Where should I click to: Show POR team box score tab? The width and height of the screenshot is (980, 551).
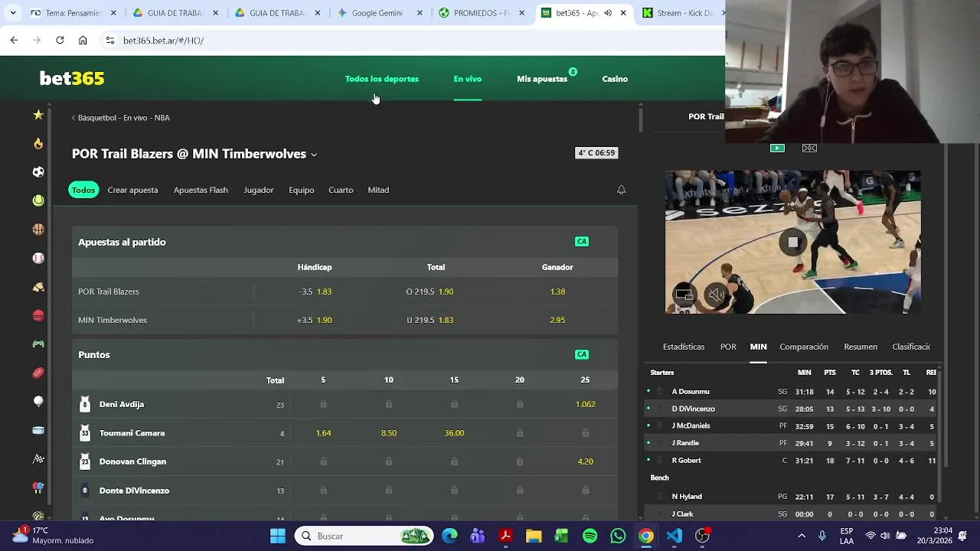tap(728, 347)
